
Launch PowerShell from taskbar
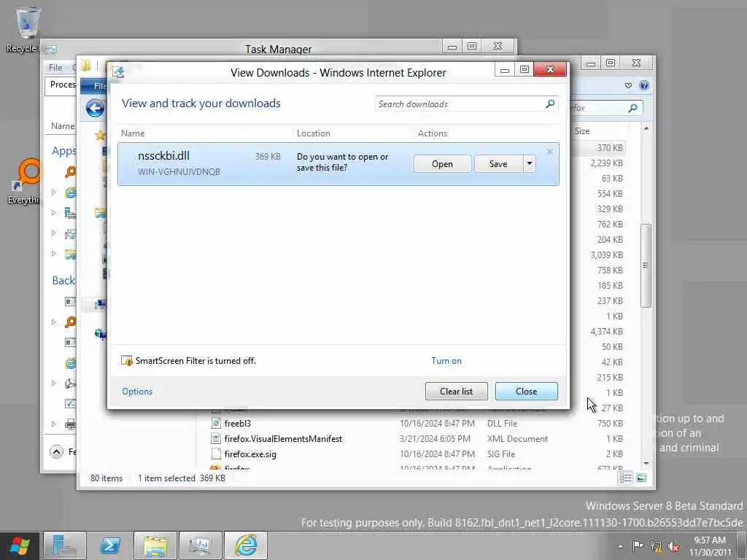pyautogui.click(x=109, y=545)
